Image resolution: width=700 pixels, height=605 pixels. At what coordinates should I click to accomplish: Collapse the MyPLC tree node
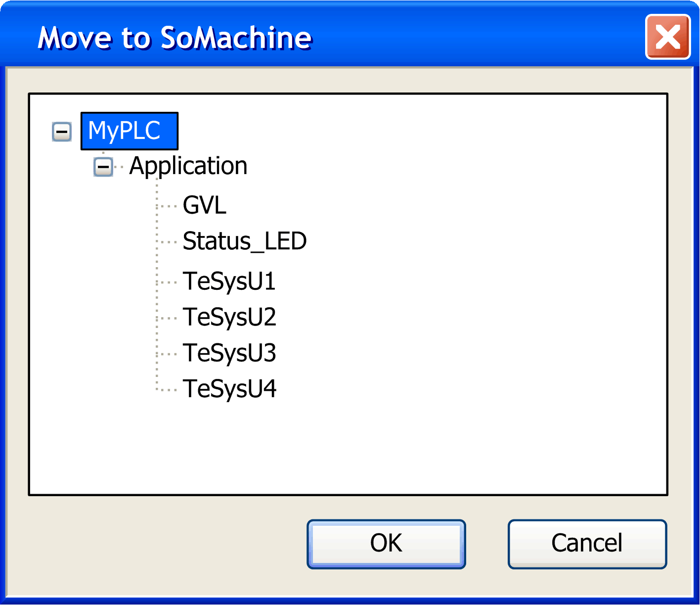62,132
